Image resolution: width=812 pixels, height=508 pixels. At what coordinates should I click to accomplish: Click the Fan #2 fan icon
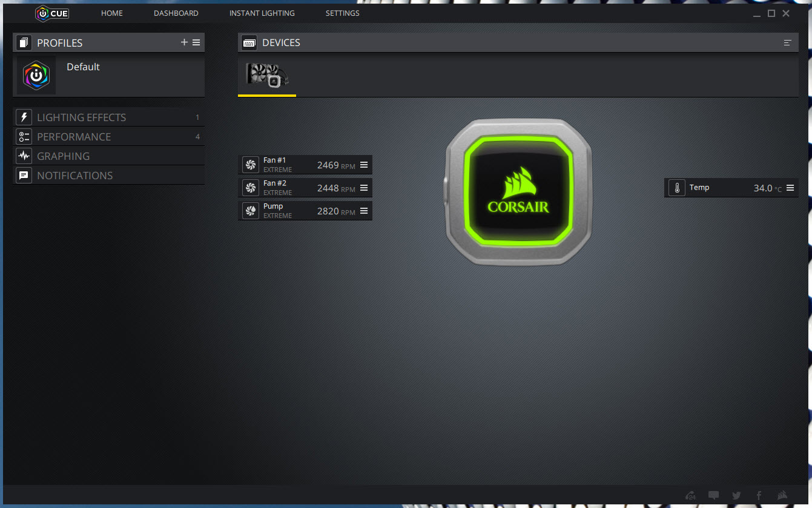click(x=250, y=188)
